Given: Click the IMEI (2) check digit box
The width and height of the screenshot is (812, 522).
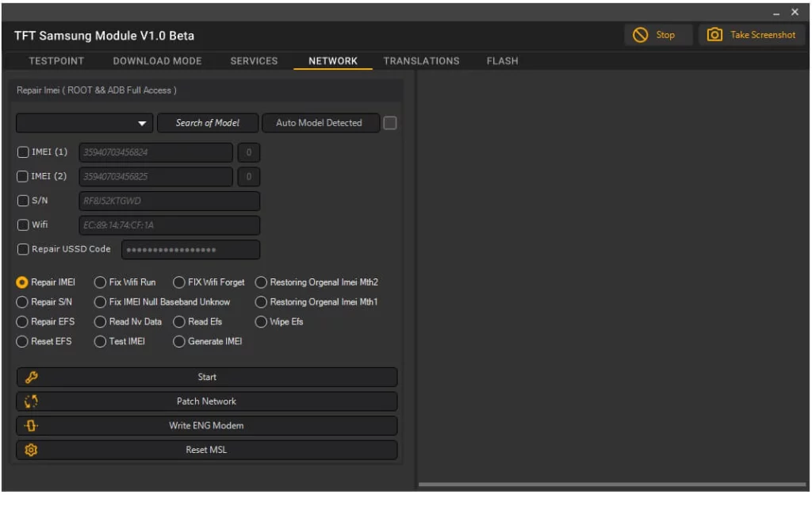Looking at the screenshot, I should (248, 177).
